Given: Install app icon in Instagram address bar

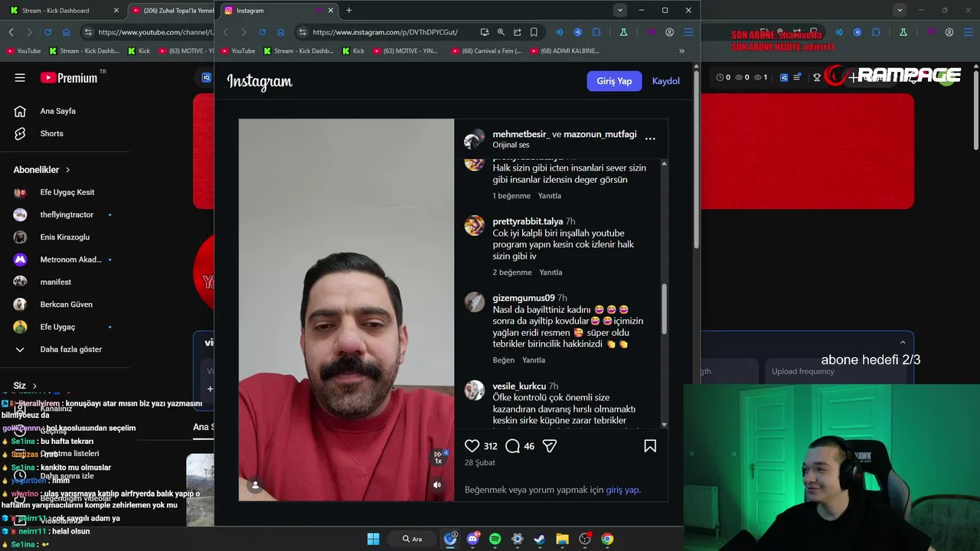Looking at the screenshot, I should coord(485,32).
